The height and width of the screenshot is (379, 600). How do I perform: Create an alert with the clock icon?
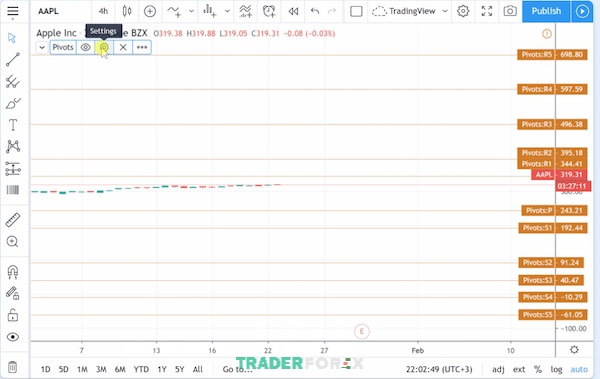[x=269, y=11]
